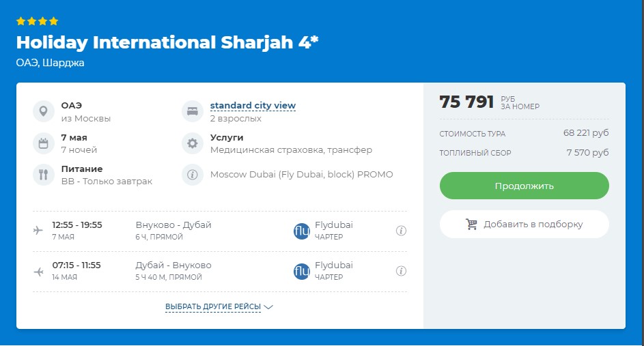Click the calendar icon beside 7 мая
The height and width of the screenshot is (346, 644).
[x=44, y=143]
